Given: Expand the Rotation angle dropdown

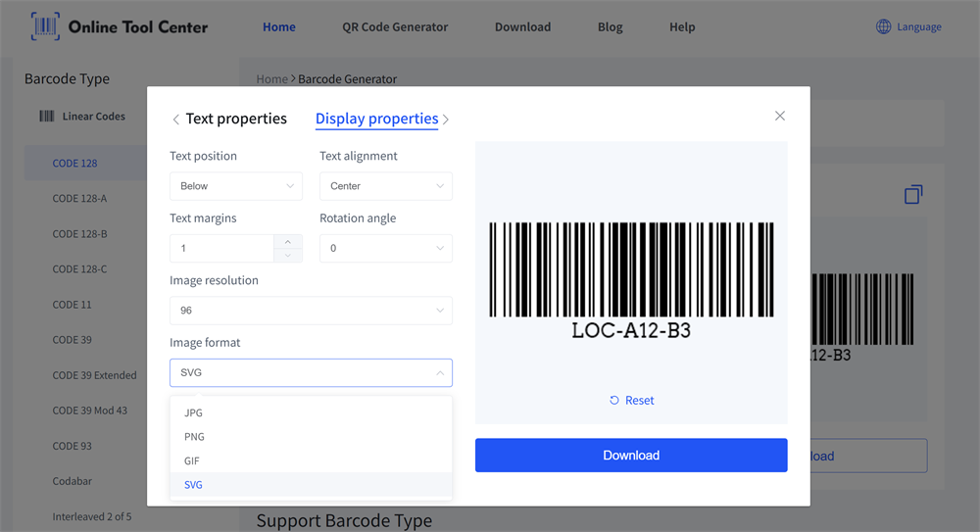Looking at the screenshot, I should pos(386,249).
